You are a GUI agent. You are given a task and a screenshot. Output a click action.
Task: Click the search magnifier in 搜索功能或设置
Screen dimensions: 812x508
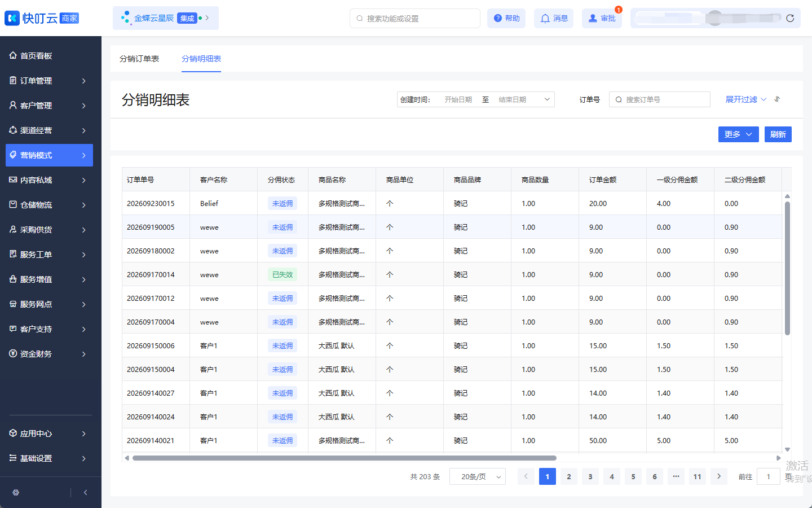coord(360,19)
